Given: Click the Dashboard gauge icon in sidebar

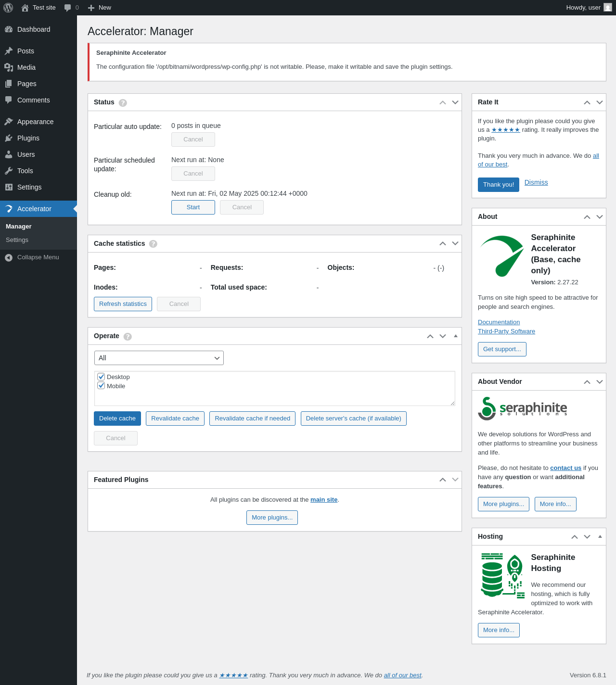Looking at the screenshot, I should (9, 29).
